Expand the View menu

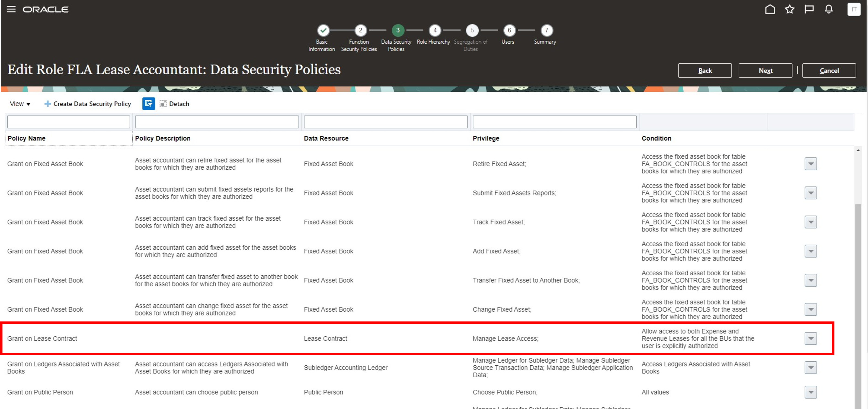click(x=20, y=104)
